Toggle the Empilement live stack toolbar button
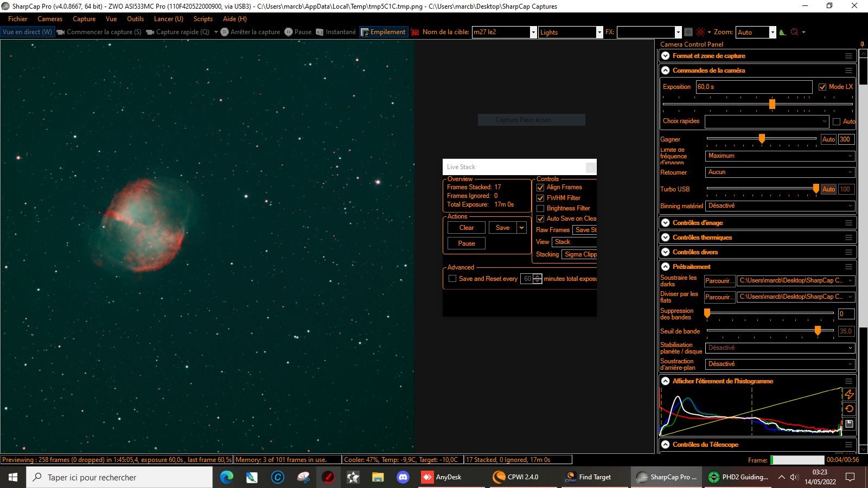 (383, 32)
